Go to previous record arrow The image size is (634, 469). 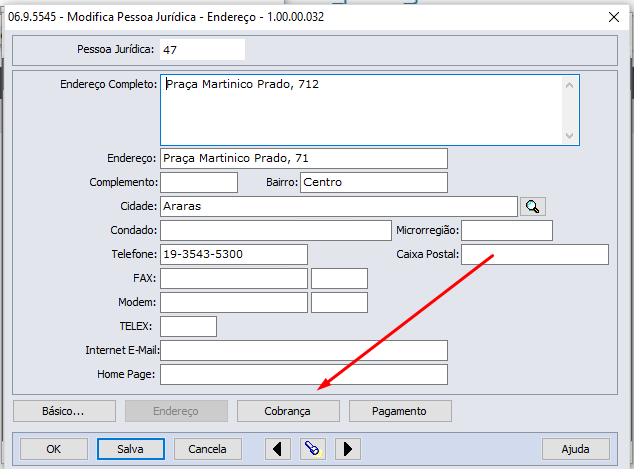277,449
